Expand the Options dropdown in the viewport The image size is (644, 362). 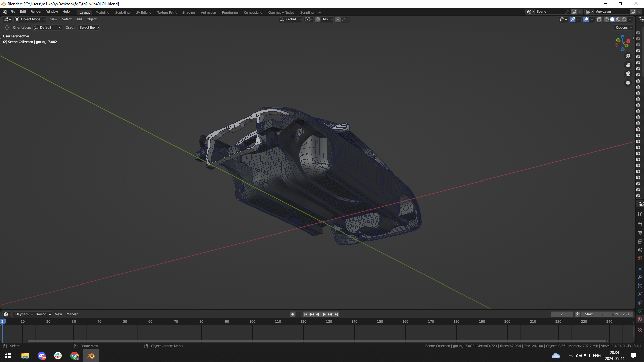coord(624,28)
